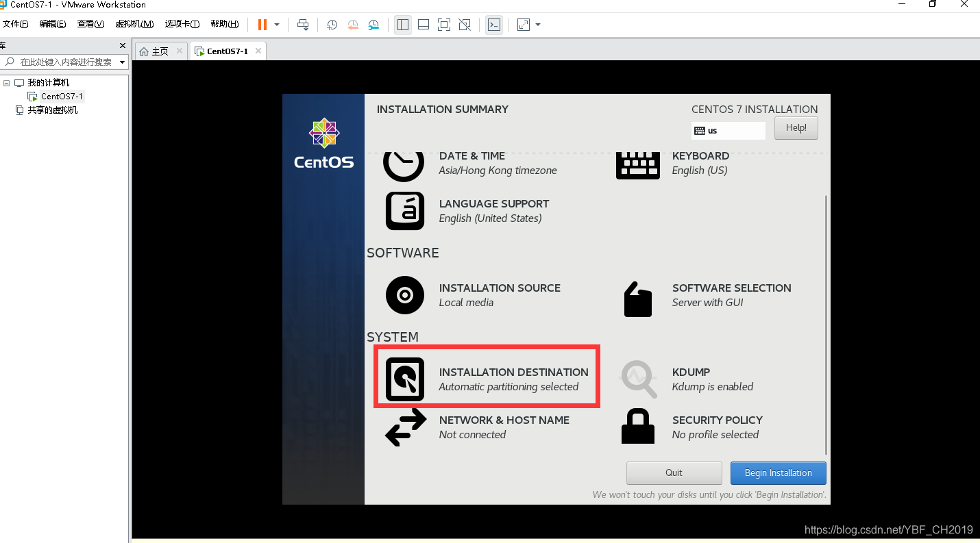Open the stretch guest dropdown arrow

[538, 25]
